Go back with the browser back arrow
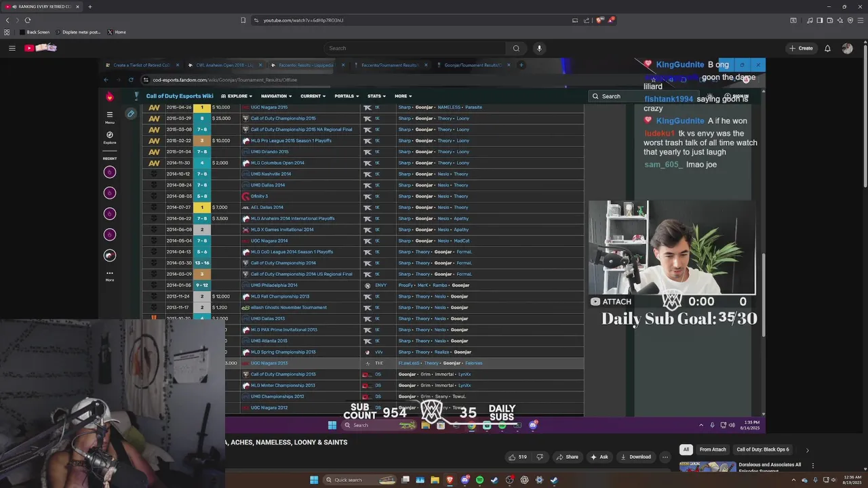The height and width of the screenshot is (488, 868). [7, 20]
